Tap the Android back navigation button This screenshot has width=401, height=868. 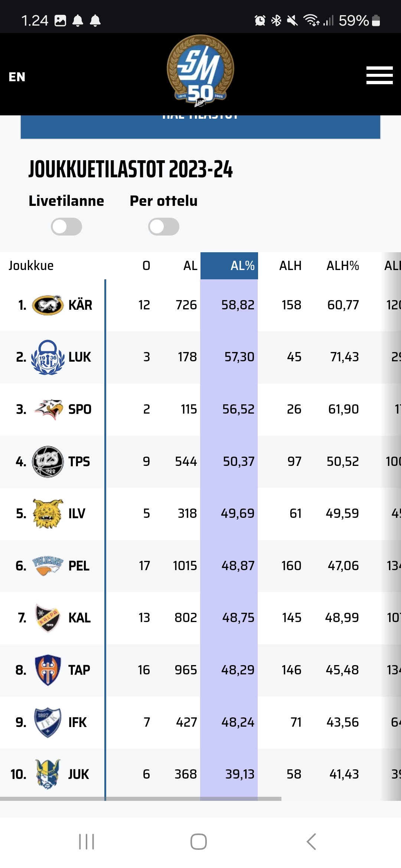click(311, 842)
